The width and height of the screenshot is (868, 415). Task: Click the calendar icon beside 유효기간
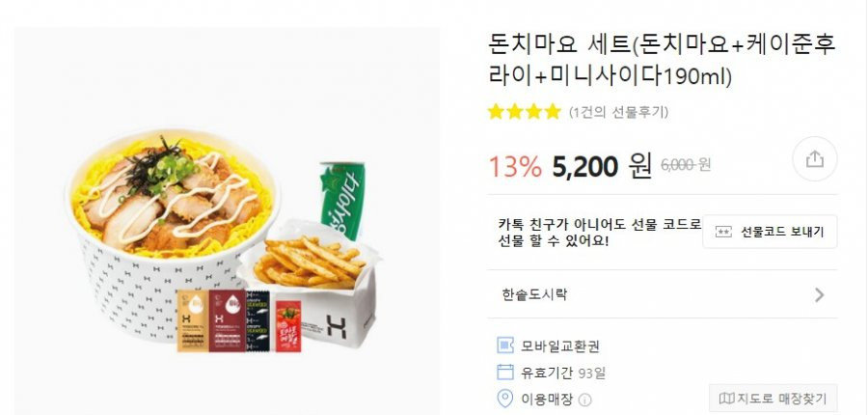[x=504, y=372]
